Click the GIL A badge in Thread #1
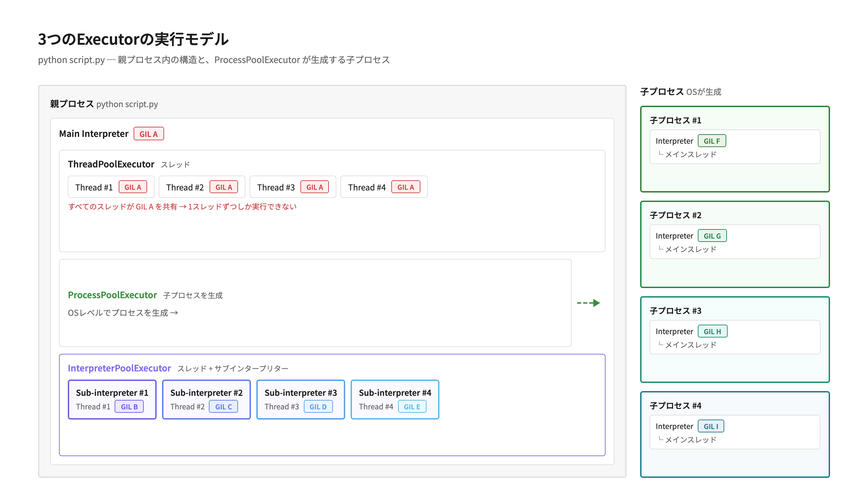 (x=133, y=187)
